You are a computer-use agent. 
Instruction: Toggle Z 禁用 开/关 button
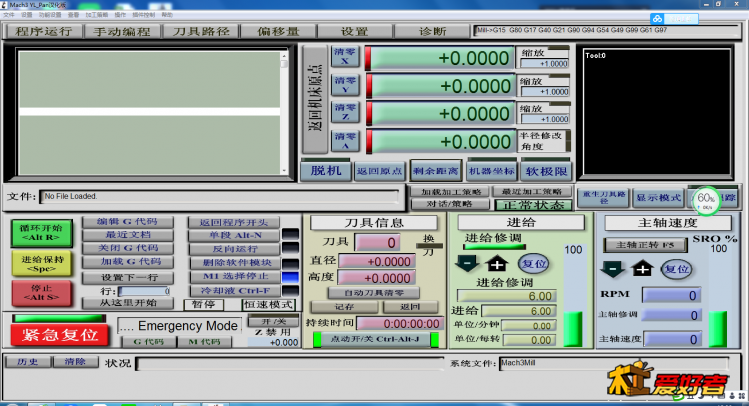tap(273, 321)
